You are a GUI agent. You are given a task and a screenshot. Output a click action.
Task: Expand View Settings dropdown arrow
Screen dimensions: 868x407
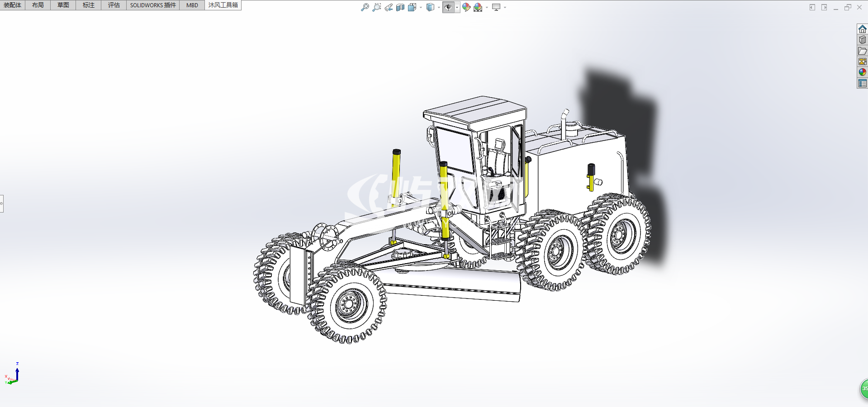point(505,7)
